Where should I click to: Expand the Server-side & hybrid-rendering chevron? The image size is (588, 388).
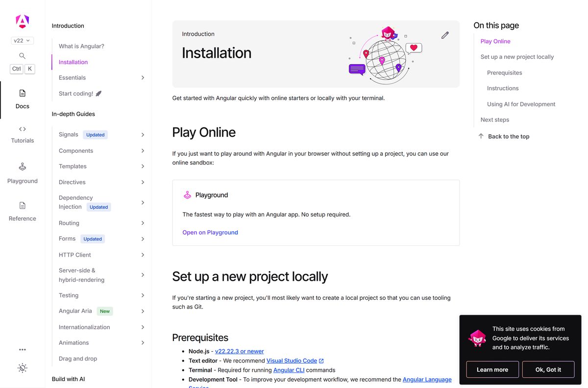click(143, 275)
